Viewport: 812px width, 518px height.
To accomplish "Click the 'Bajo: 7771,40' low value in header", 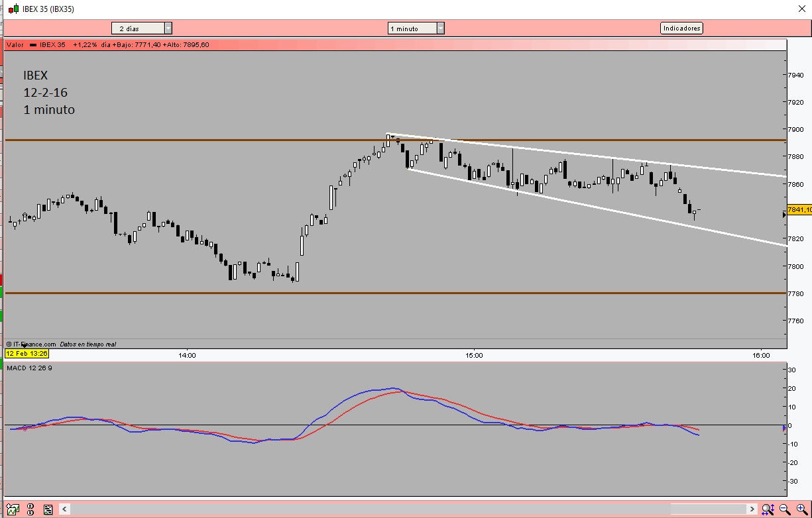I will coord(140,44).
